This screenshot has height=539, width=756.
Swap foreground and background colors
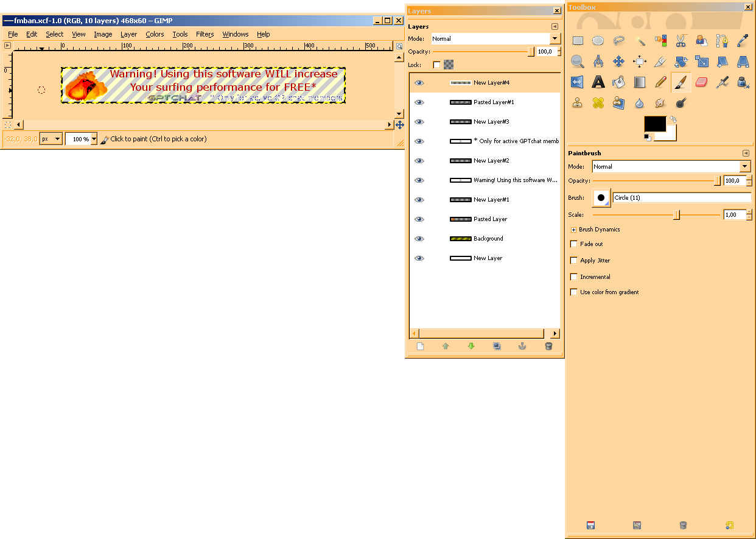click(x=673, y=119)
